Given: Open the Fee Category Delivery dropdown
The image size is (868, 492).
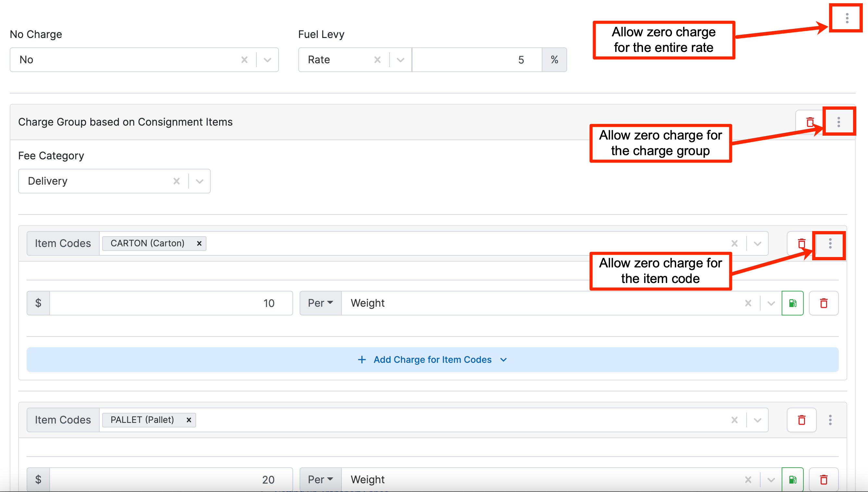Looking at the screenshot, I should pos(200,181).
